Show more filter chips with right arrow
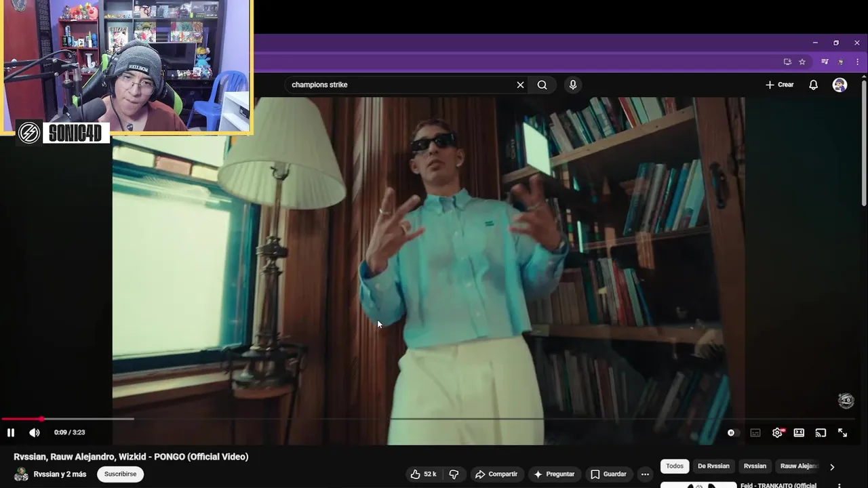Image resolution: width=868 pixels, height=488 pixels. click(832, 467)
